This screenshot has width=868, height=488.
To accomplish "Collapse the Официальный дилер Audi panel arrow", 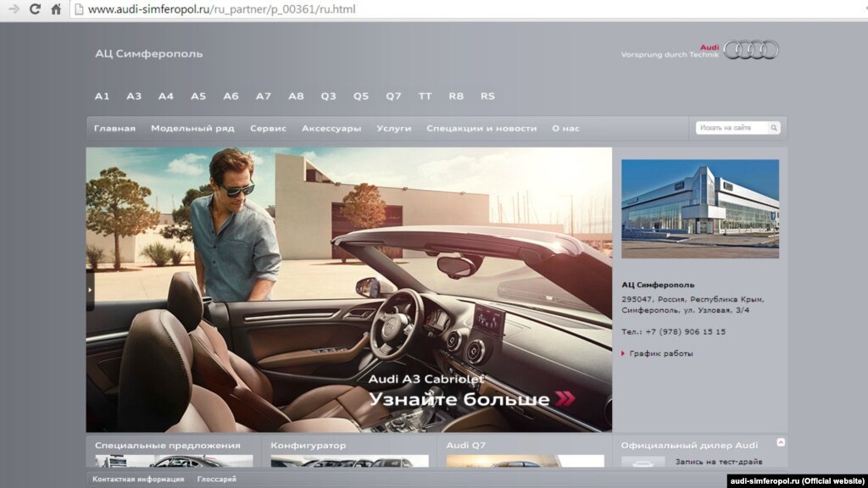I will [781, 442].
